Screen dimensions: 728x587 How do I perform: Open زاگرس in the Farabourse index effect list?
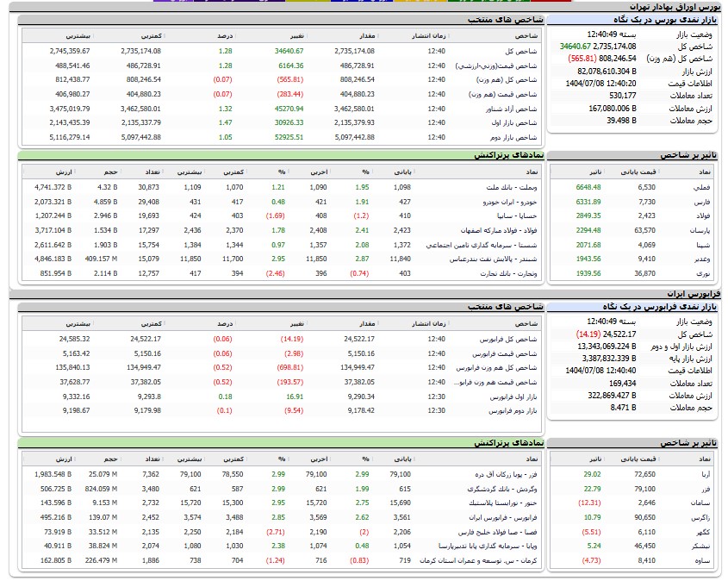pyautogui.click(x=700, y=517)
